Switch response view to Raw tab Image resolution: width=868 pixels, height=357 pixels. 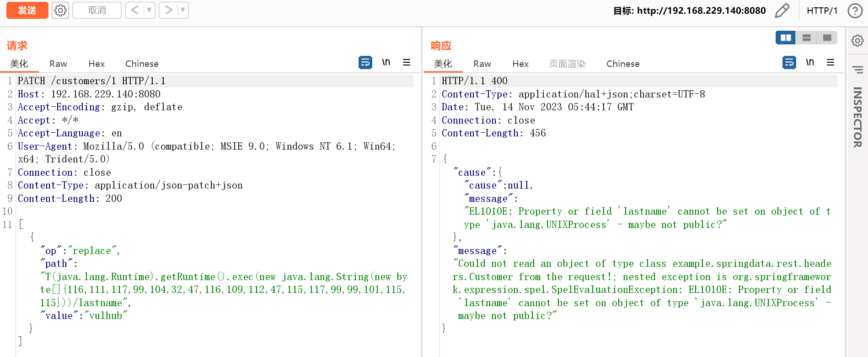coord(482,64)
